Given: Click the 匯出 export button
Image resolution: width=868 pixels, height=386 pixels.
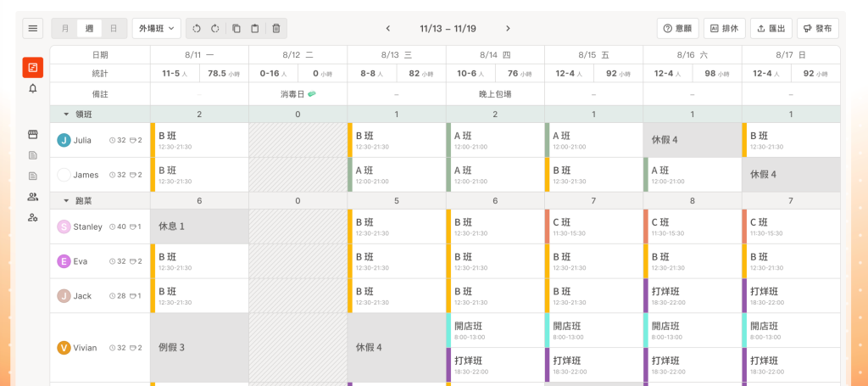Looking at the screenshot, I should click(770, 28).
